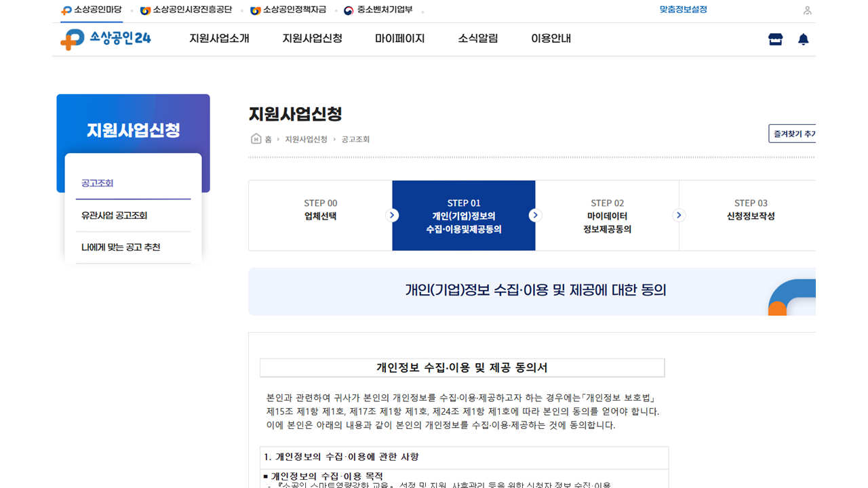Screen dimensions: 868x488
Task: Select the 개인정보 수집·이용 및 제공 동의서 title
Action: pos(462,368)
